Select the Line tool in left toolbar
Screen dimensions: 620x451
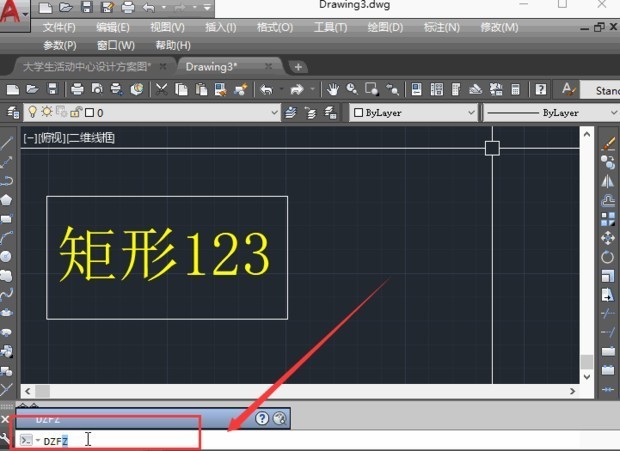7,143
